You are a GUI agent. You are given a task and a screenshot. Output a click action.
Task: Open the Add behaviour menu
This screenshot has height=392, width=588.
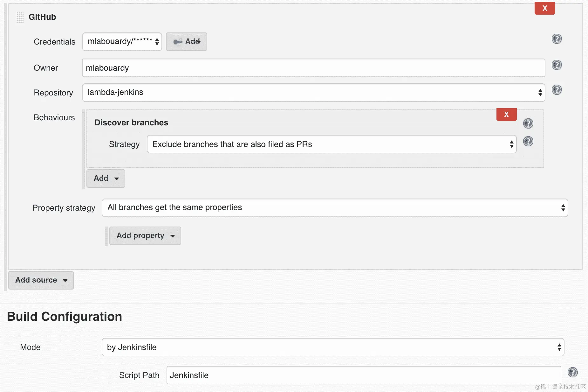tap(106, 178)
